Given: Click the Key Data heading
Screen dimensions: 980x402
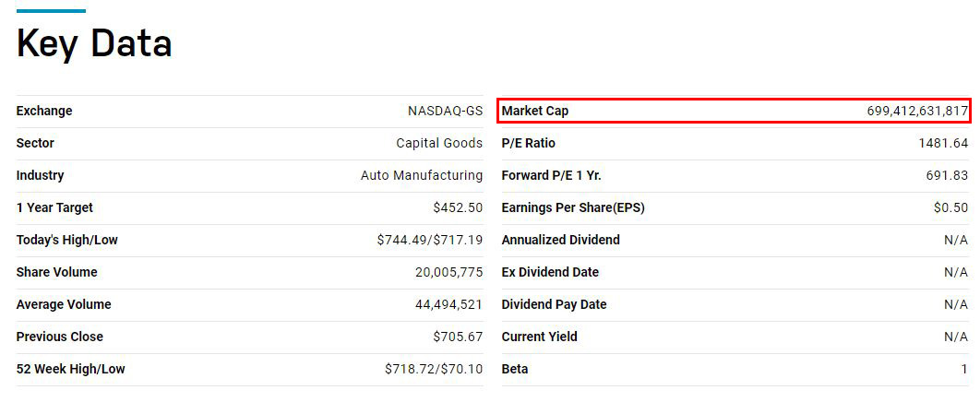Looking at the screenshot, I should pyautogui.click(x=94, y=43).
